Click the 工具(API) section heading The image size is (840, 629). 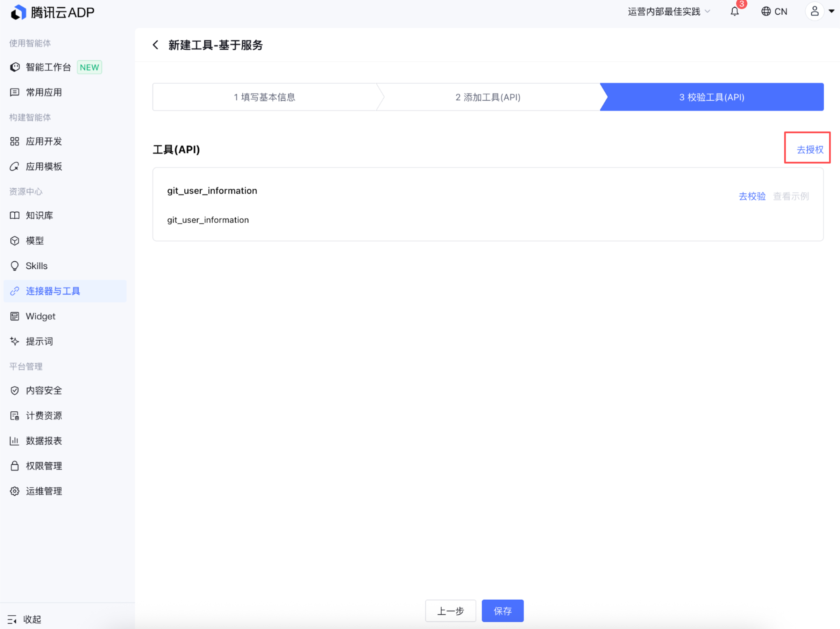point(176,149)
